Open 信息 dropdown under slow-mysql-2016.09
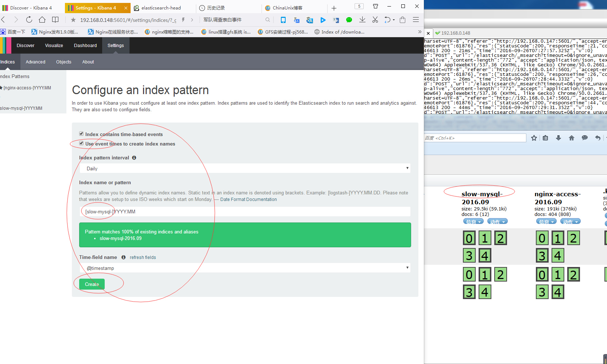Viewport: 607px width, 364px height. (473, 222)
